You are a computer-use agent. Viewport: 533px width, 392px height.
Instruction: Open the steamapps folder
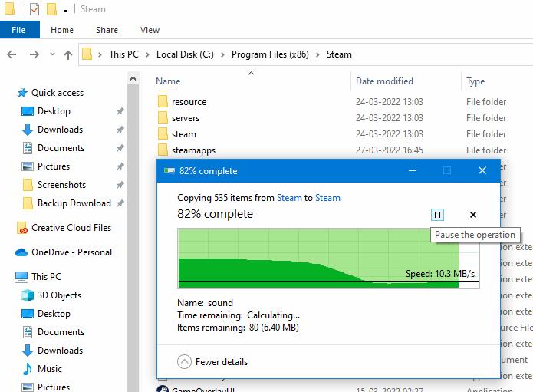tap(189, 150)
